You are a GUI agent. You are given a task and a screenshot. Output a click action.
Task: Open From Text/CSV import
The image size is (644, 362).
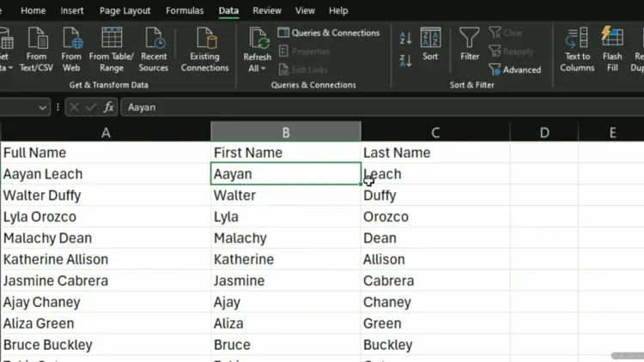coord(37,50)
